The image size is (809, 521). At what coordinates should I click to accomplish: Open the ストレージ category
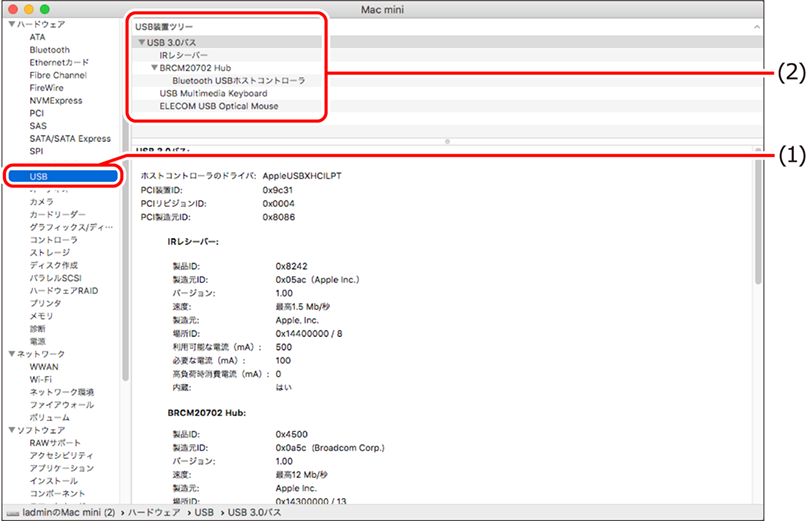[50, 252]
